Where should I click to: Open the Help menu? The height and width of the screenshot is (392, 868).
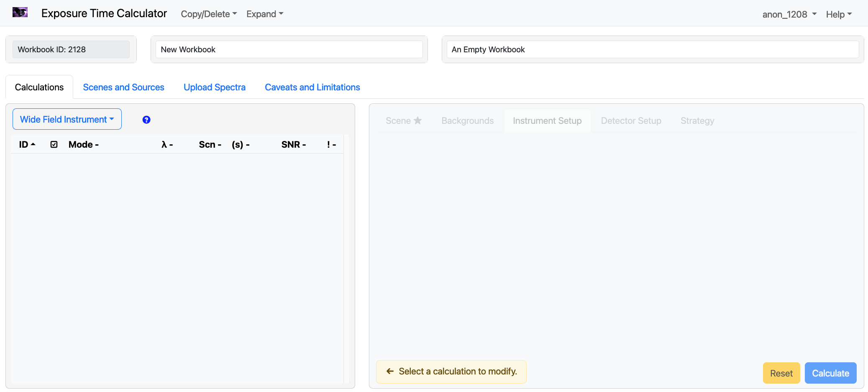(x=838, y=14)
